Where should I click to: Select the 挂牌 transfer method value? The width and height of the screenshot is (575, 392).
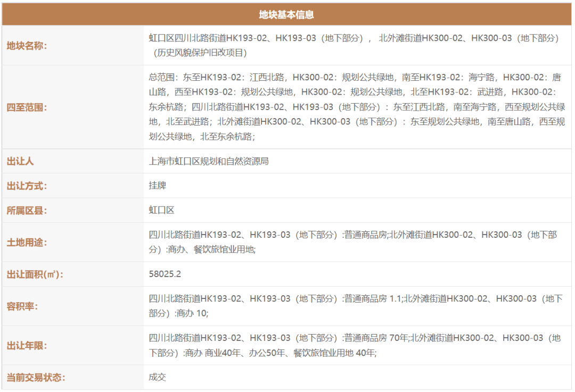(x=158, y=186)
